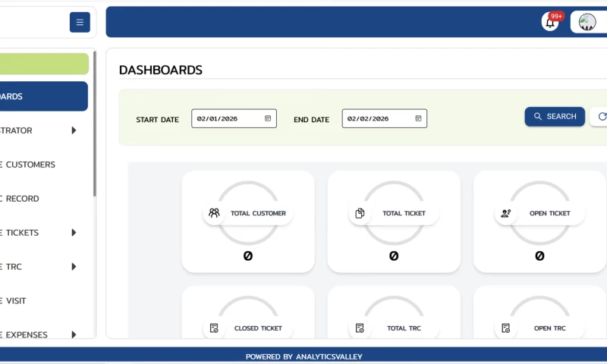Open the Record sidebar item

click(x=43, y=199)
